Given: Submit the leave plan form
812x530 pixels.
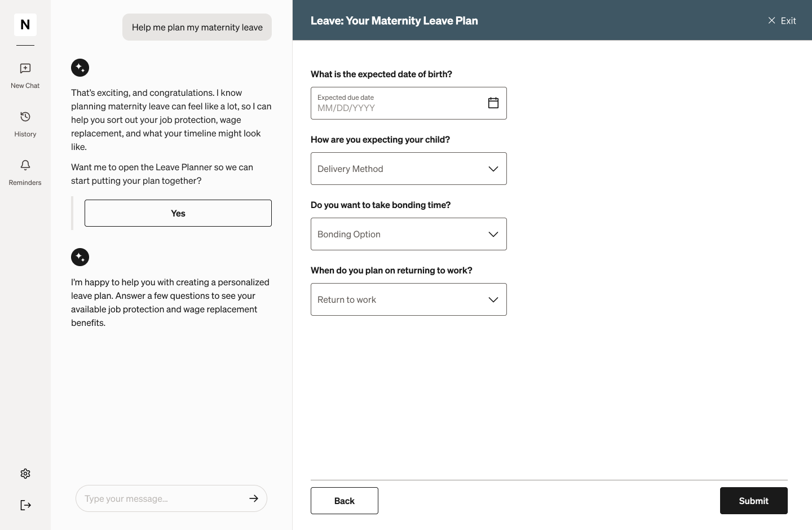Looking at the screenshot, I should pyautogui.click(x=754, y=501).
